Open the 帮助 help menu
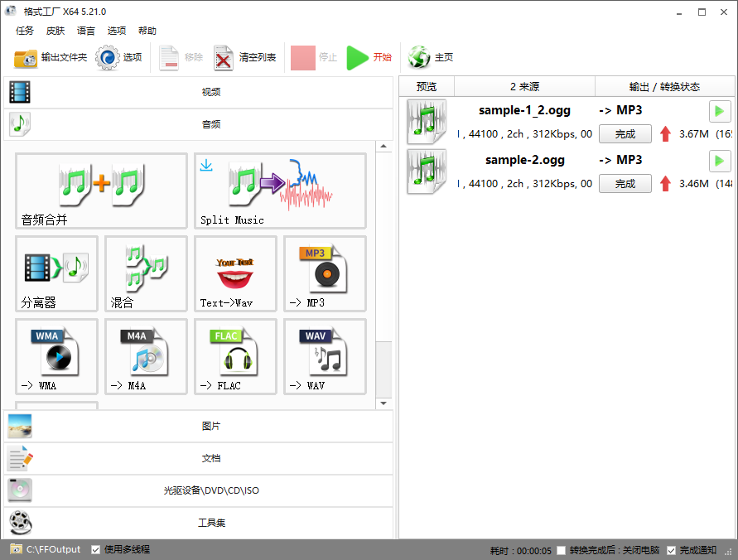738x560 pixels. click(x=147, y=31)
